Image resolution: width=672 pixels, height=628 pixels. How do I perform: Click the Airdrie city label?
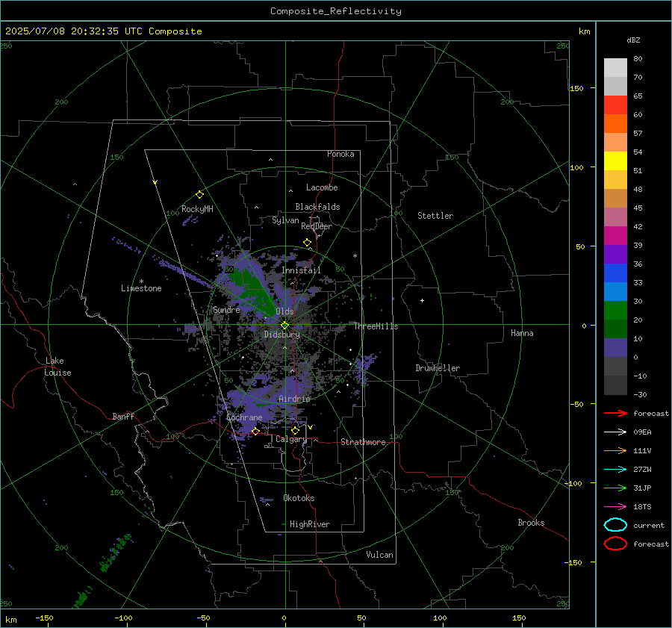coord(294,399)
